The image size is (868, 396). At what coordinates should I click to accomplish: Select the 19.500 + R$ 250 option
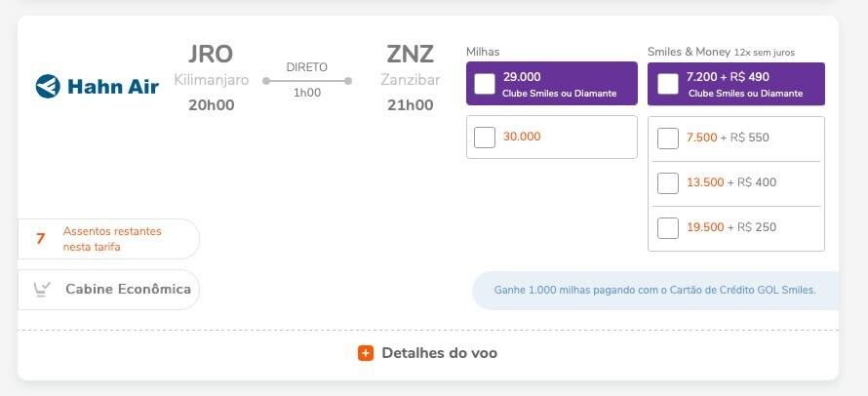668,228
